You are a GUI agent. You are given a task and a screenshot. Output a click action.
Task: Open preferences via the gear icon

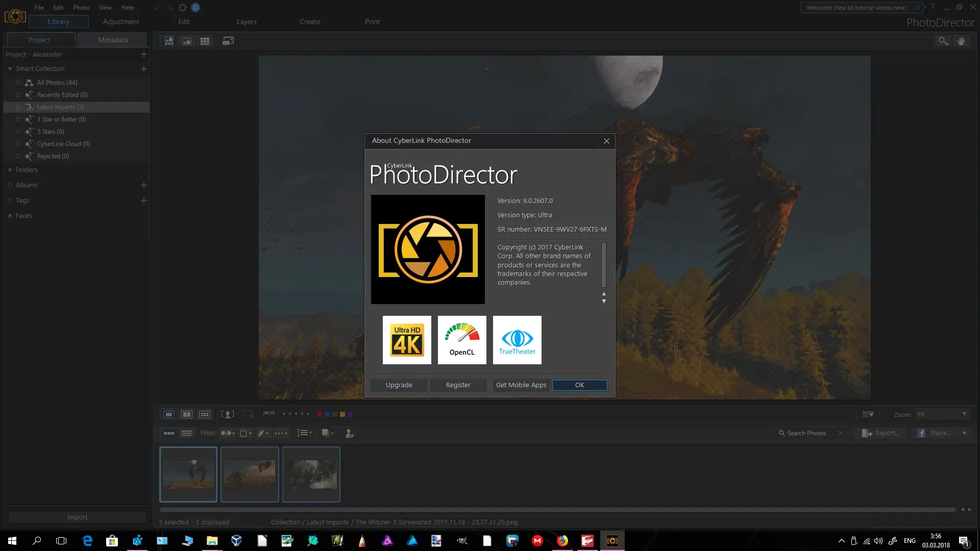(x=182, y=8)
